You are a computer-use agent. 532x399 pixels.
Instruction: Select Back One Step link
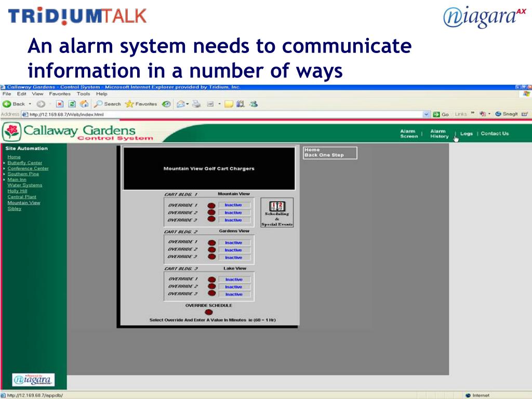click(x=324, y=155)
